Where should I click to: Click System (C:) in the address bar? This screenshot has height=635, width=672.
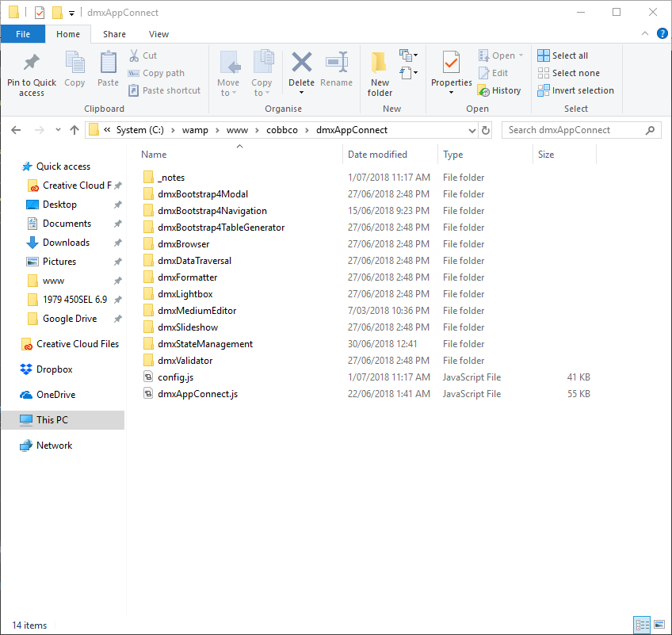tap(140, 130)
